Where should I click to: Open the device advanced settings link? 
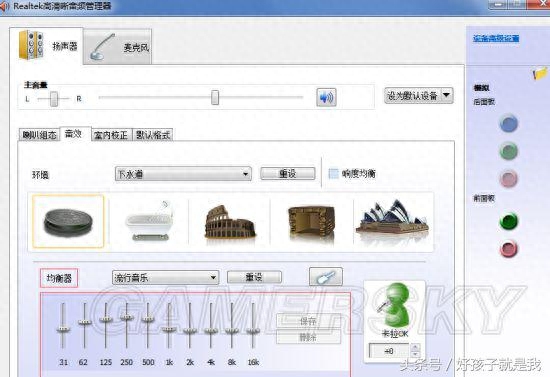[x=496, y=38]
